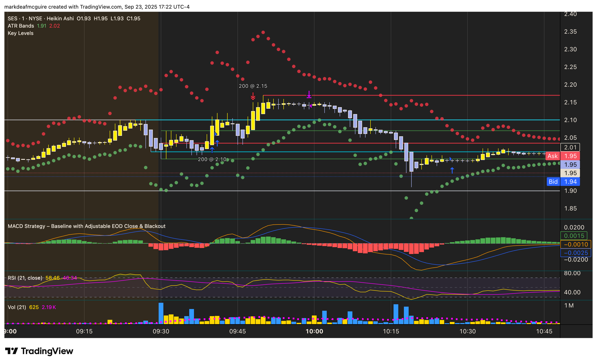597x364 pixels.
Task: Select the Vol (21) indicator legend
Action: point(17,307)
